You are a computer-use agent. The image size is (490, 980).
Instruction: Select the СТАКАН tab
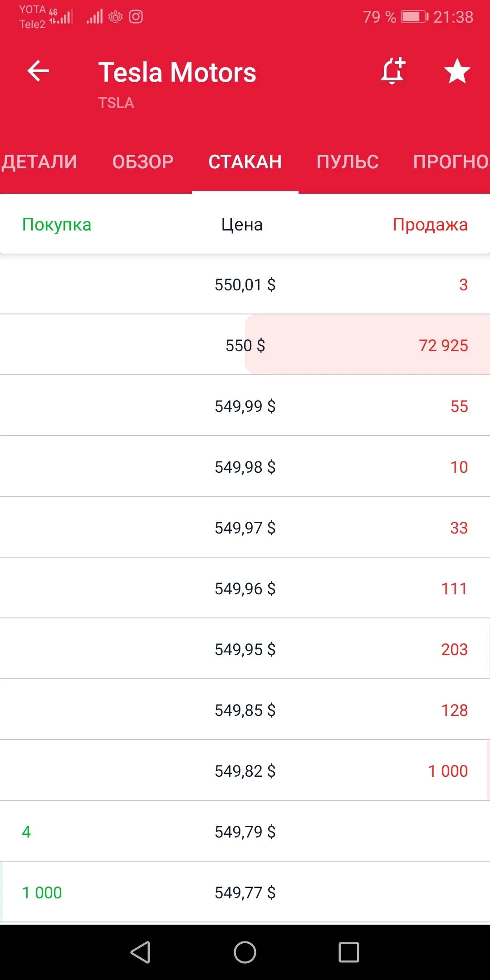(245, 162)
